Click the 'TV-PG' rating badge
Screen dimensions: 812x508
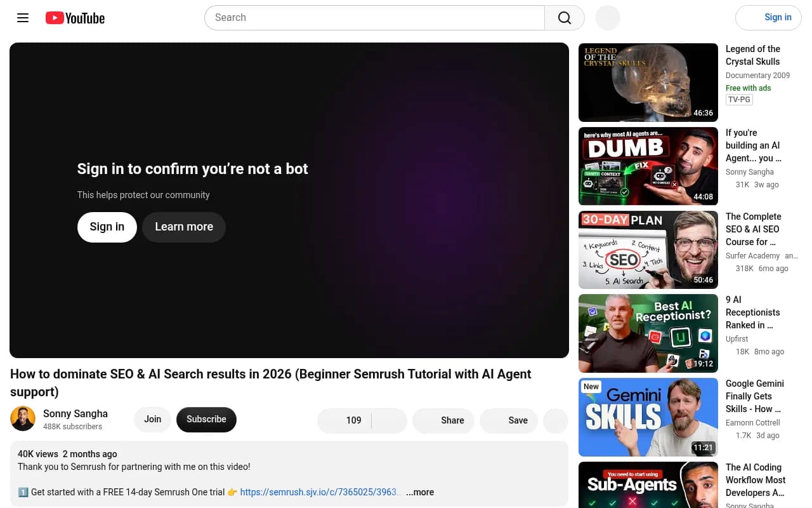coord(739,100)
